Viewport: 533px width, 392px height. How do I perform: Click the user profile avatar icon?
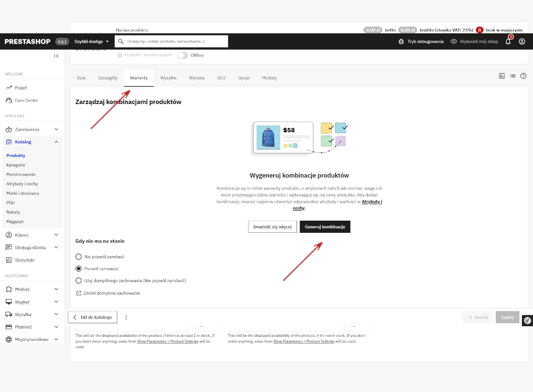(522, 42)
